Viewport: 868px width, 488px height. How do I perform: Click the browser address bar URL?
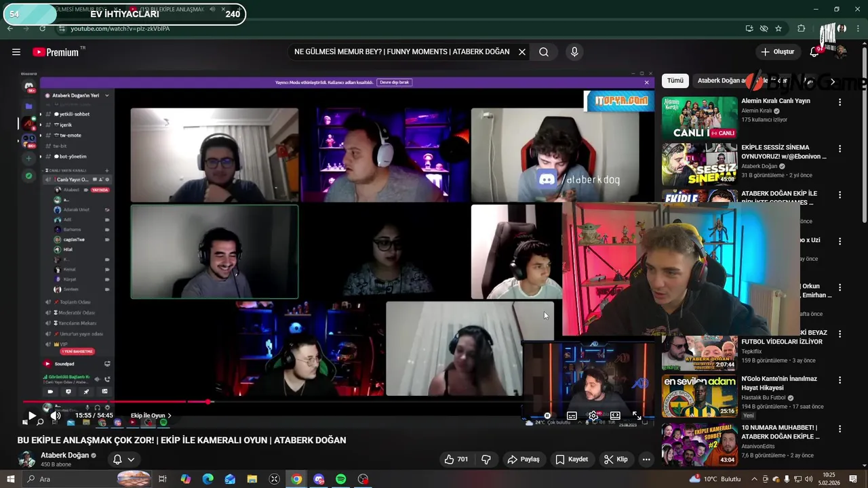[x=120, y=28]
